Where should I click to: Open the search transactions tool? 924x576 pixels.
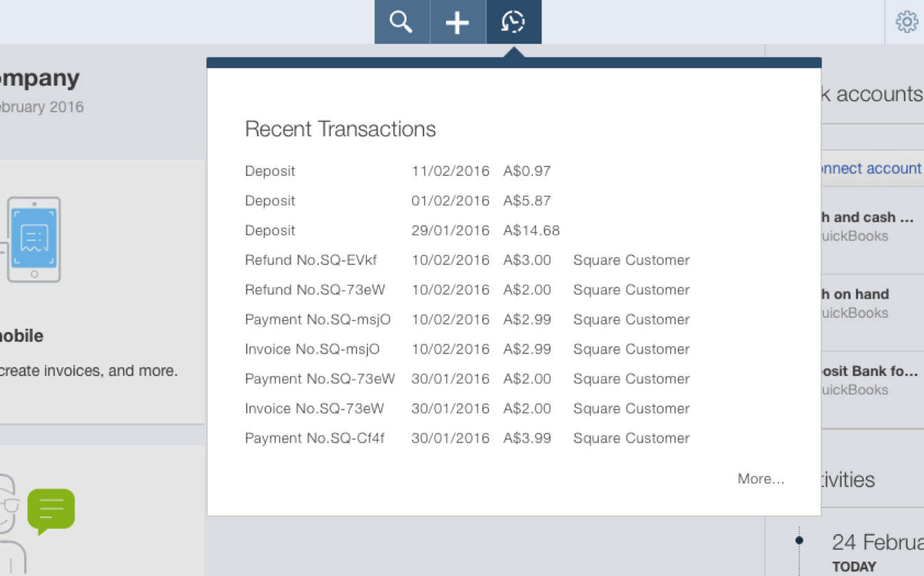click(x=401, y=21)
